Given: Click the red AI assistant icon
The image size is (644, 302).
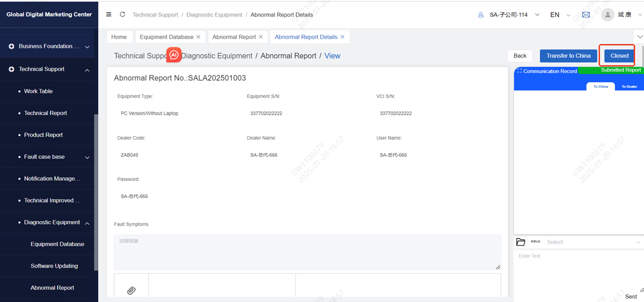Looking at the screenshot, I should 174,55.
